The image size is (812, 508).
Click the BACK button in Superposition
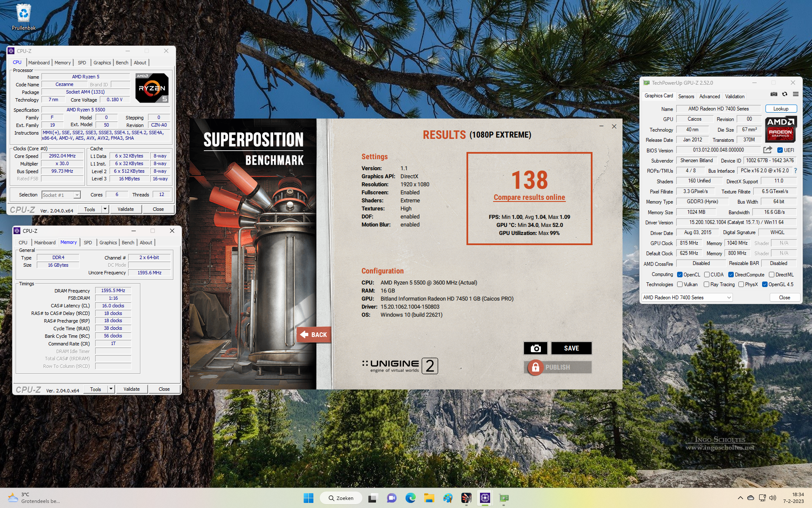pos(314,335)
